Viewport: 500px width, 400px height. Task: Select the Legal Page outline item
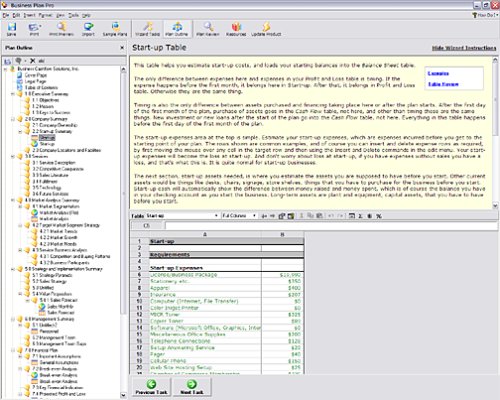pos(35,81)
